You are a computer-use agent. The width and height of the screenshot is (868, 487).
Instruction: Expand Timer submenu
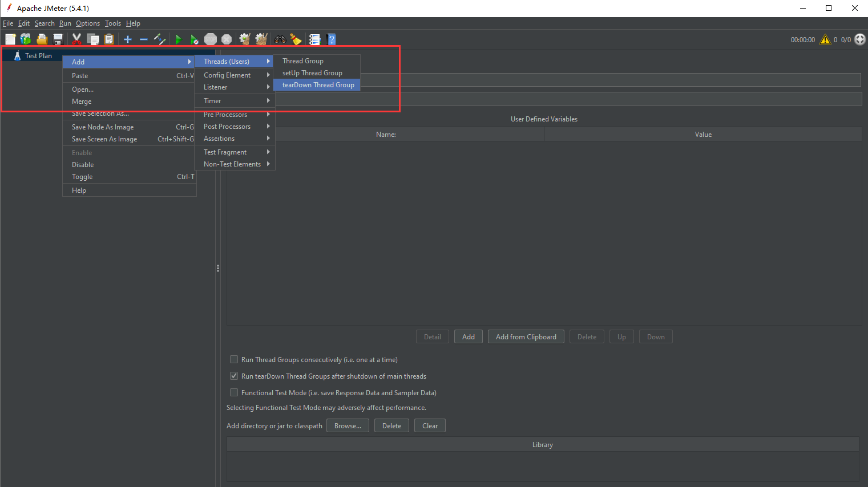(234, 100)
